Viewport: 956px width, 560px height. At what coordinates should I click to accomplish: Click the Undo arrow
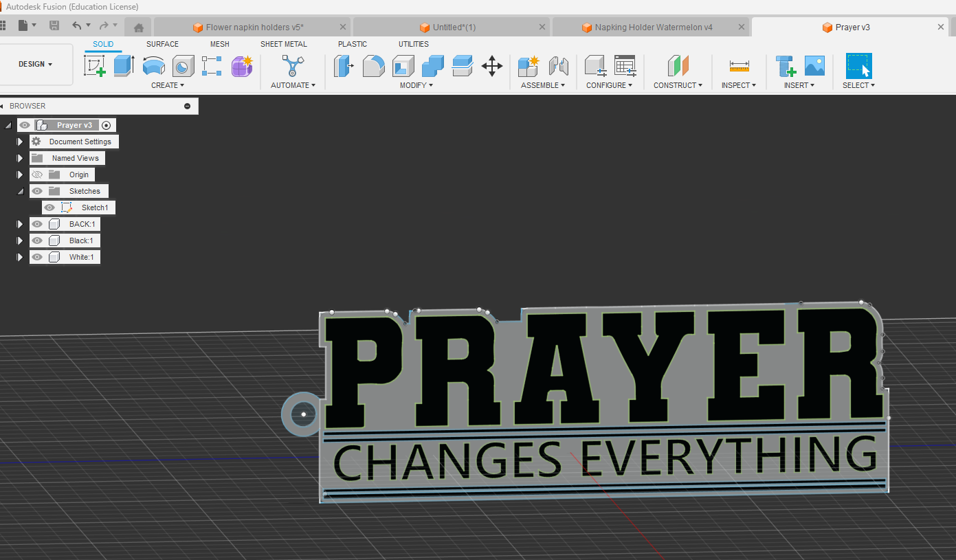coord(76,26)
